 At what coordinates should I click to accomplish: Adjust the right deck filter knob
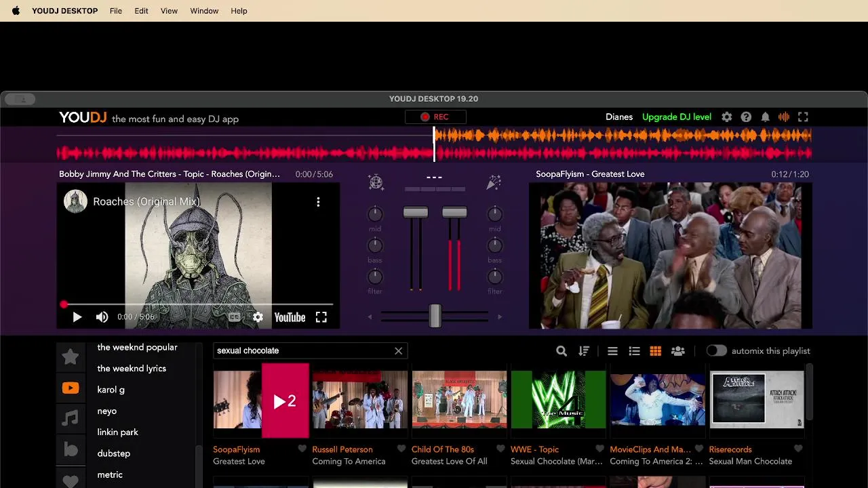coord(495,277)
